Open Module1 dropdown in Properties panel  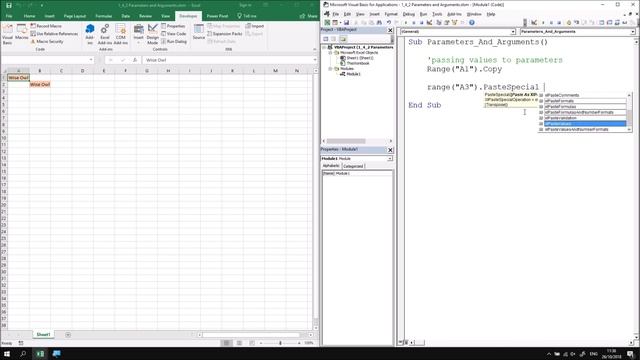coord(390,158)
